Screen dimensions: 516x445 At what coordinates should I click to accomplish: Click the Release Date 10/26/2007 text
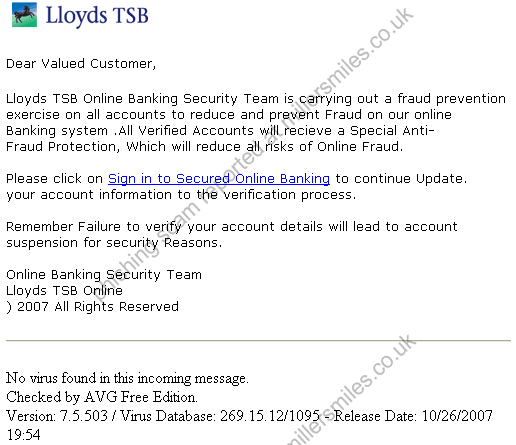[413, 416]
